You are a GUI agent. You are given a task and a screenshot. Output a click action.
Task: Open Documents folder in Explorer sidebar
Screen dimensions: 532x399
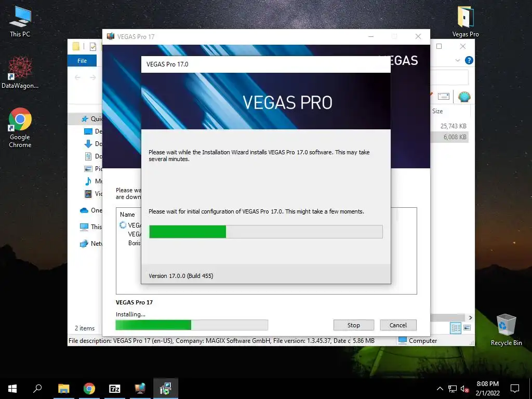pos(93,156)
